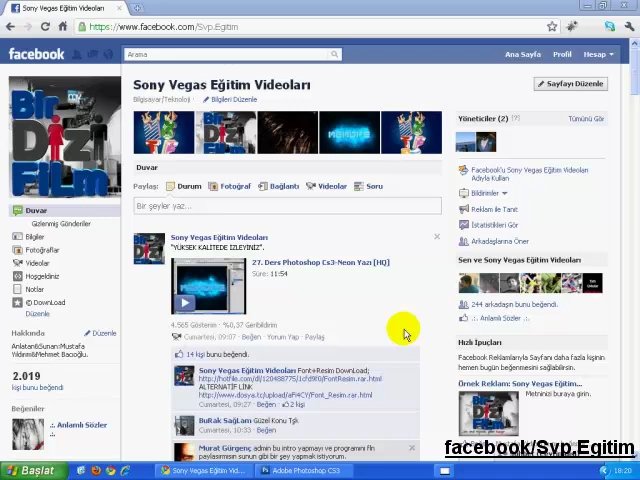Screen dimensions: 640x480
Task: Select the Fotoğraf share option
Action: pyautogui.click(x=229, y=187)
